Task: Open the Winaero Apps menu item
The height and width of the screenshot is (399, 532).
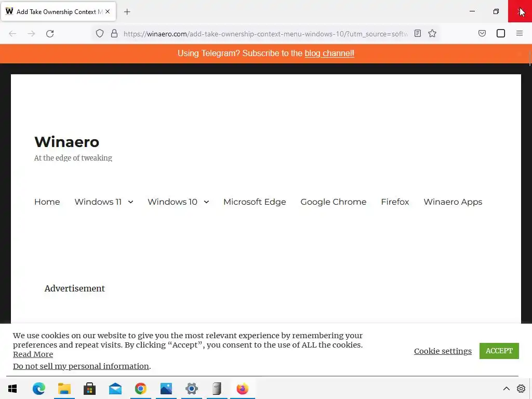Action: point(453,202)
